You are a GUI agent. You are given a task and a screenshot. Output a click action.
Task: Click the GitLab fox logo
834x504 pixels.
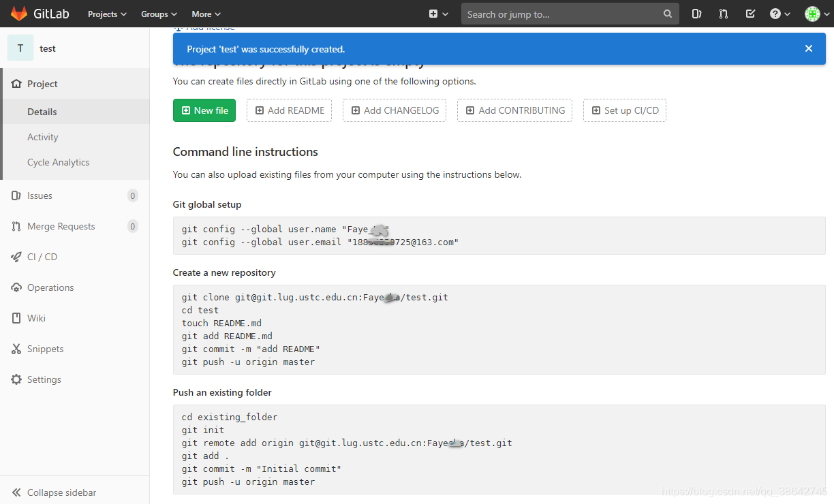(19, 14)
